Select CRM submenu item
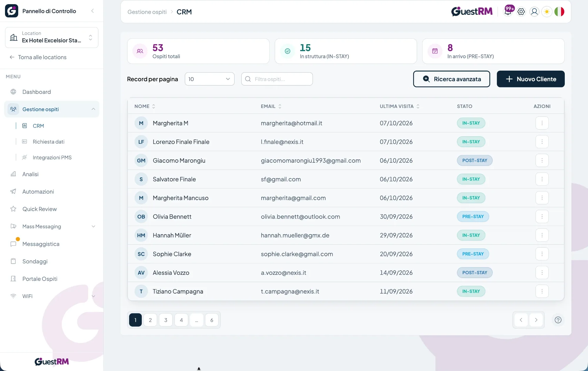This screenshot has width=588, height=371. [38, 126]
